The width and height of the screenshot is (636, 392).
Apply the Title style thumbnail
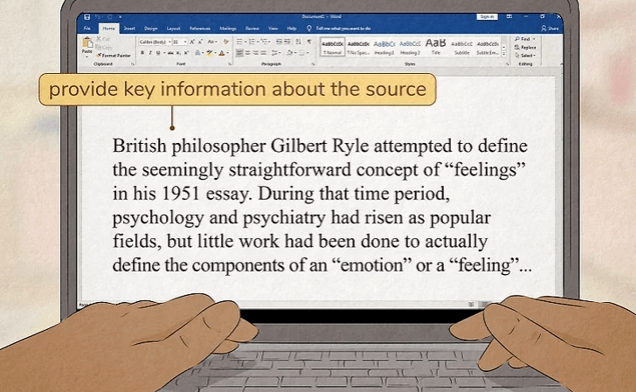(436, 46)
